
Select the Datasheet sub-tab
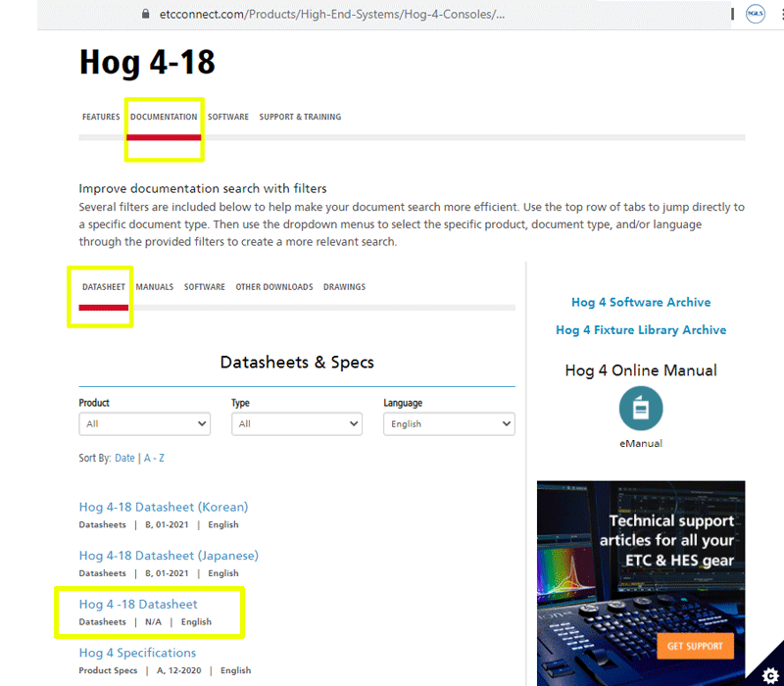click(x=104, y=287)
